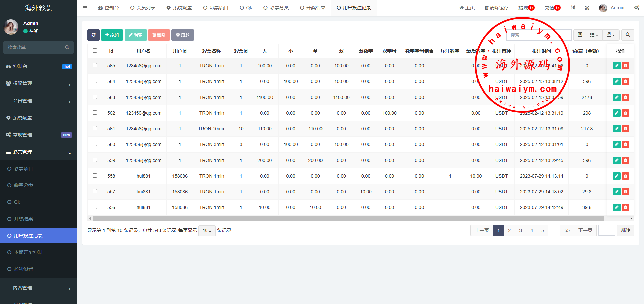Expand the 权限管理 sidebar menu

39,83
